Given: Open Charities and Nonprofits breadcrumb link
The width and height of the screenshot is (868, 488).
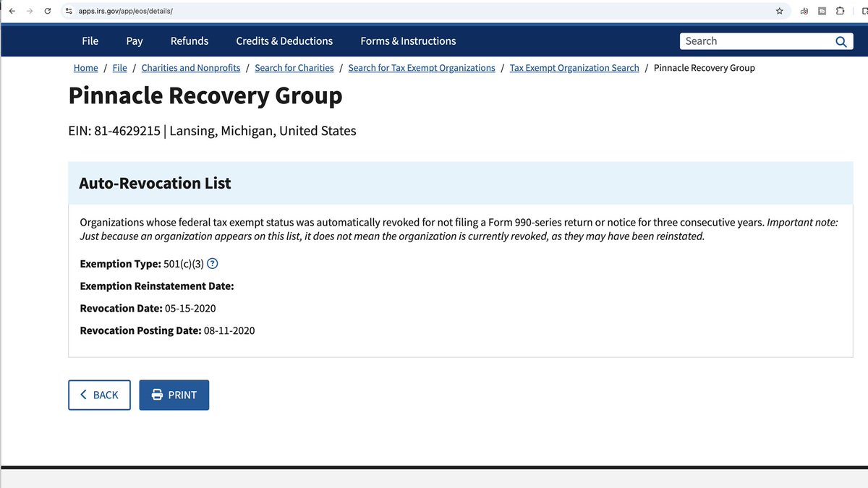Looking at the screenshot, I should pyautogui.click(x=191, y=68).
